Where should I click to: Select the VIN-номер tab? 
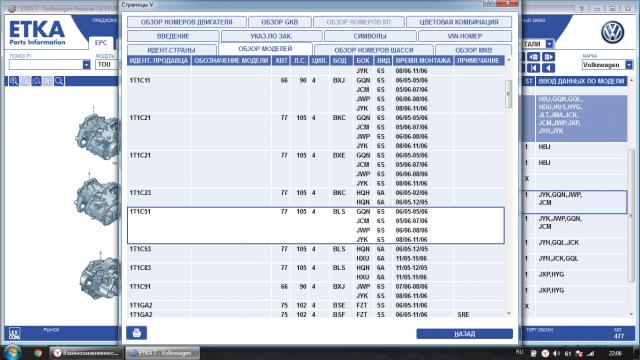click(x=465, y=36)
